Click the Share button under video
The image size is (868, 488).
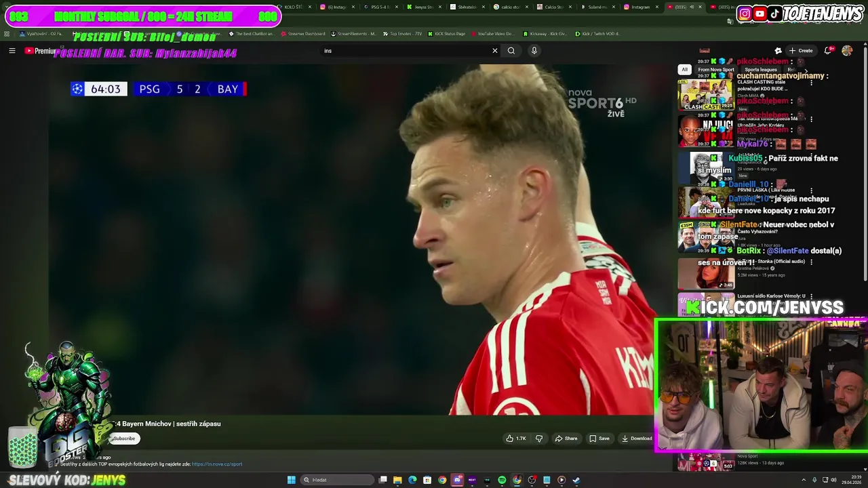coord(566,439)
